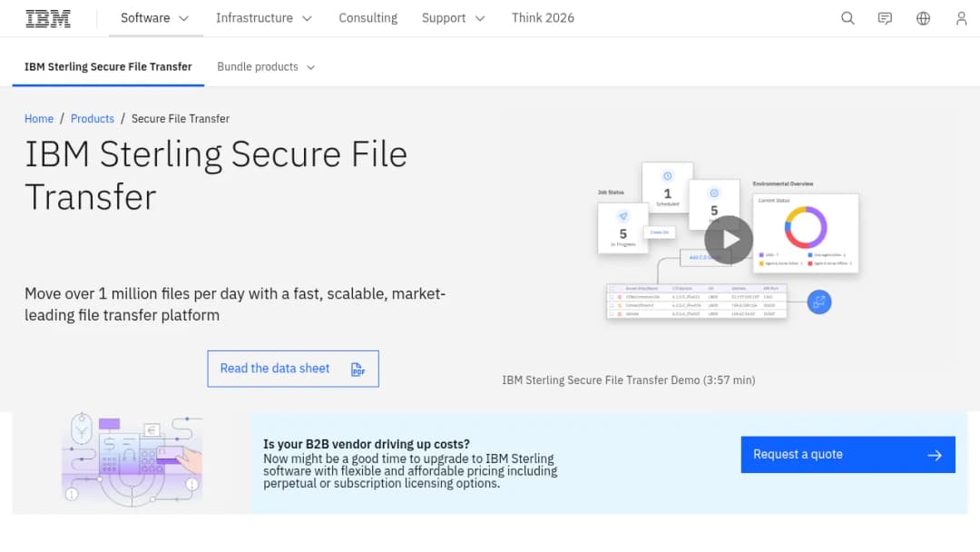
Task: Click the demo caption '(3:57 min)' text
Action: pyautogui.click(x=729, y=380)
